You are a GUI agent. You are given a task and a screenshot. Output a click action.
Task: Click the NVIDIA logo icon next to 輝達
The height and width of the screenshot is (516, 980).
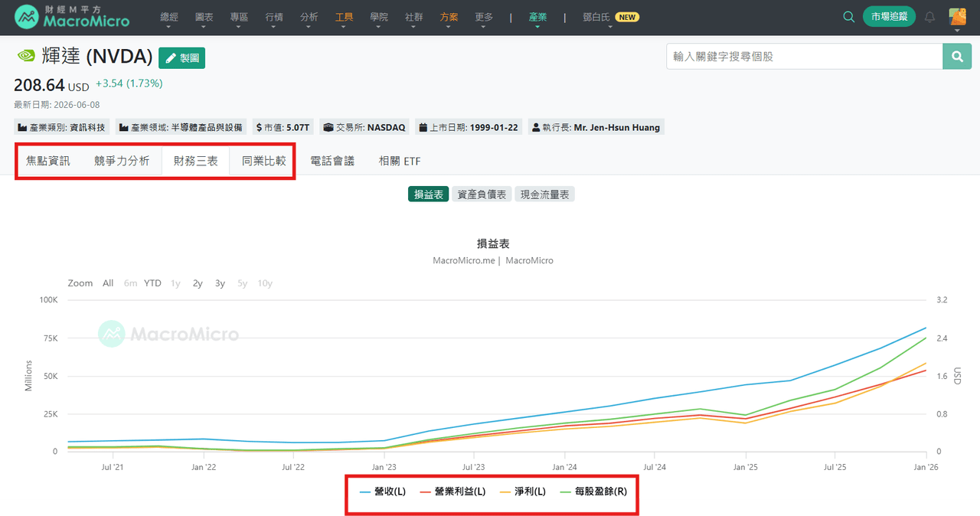point(25,57)
